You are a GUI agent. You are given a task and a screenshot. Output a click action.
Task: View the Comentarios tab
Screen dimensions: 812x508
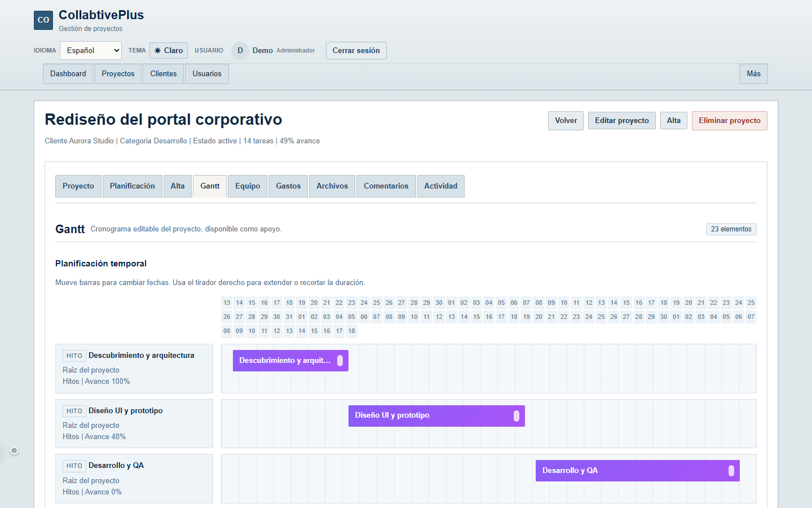pos(386,186)
